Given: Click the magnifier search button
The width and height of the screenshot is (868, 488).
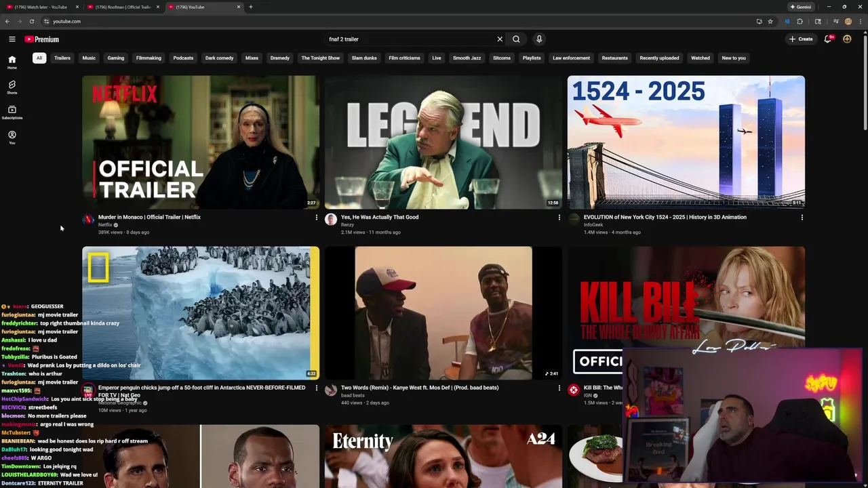Looking at the screenshot, I should [x=516, y=39].
